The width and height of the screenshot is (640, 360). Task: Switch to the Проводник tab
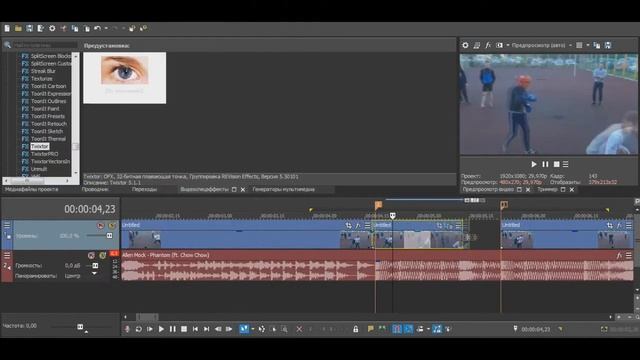point(95,189)
